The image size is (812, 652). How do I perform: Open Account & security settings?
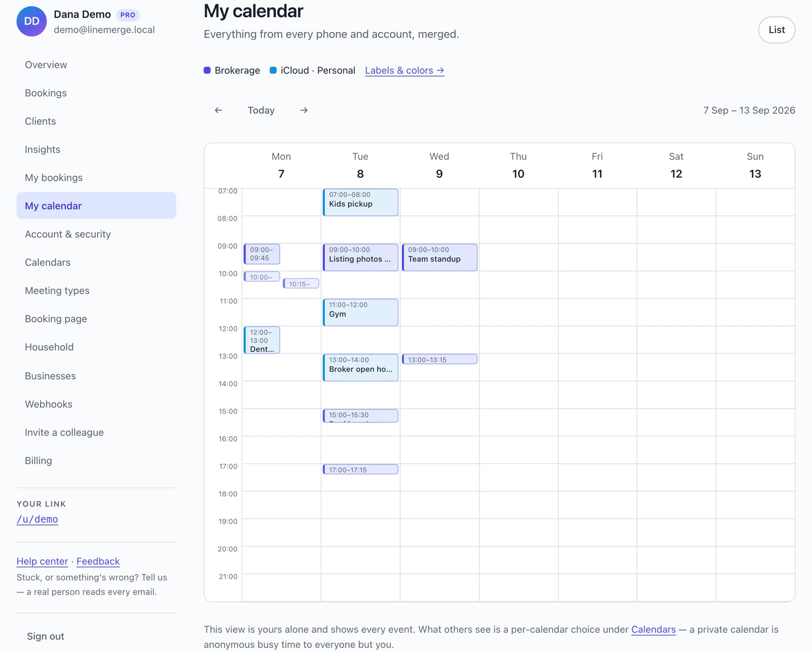[x=96, y=234]
